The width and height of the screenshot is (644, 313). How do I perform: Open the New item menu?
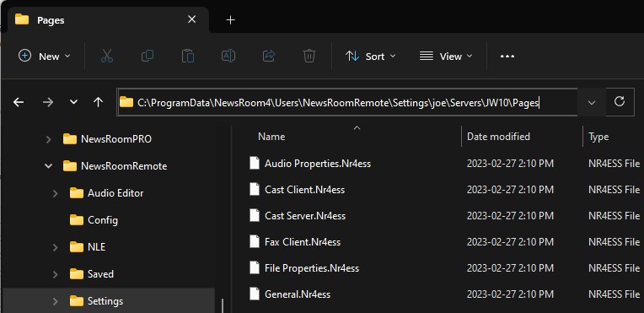click(x=45, y=56)
